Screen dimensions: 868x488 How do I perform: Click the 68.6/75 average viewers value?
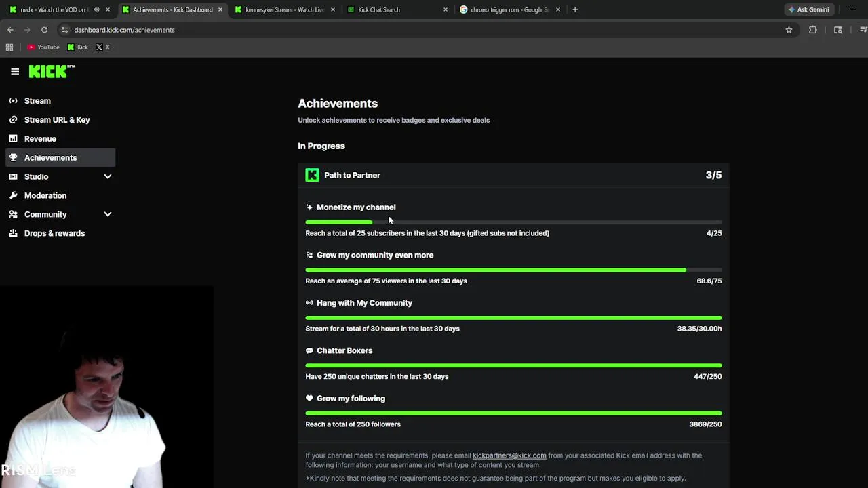(x=709, y=281)
